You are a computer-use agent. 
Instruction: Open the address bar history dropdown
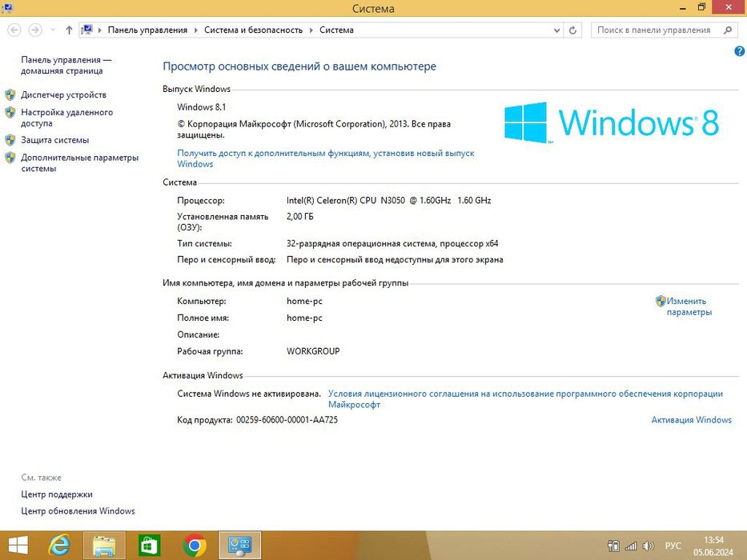tap(556, 30)
